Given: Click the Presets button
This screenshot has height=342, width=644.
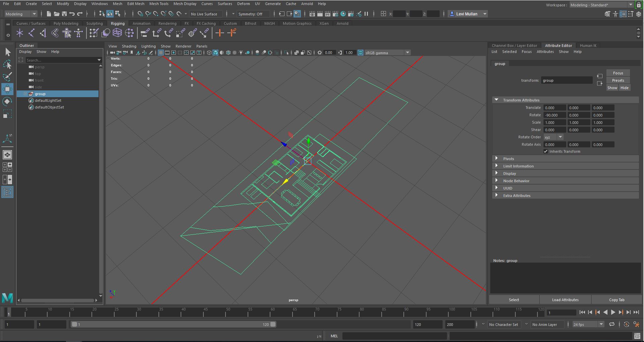Looking at the screenshot, I should tap(618, 80).
